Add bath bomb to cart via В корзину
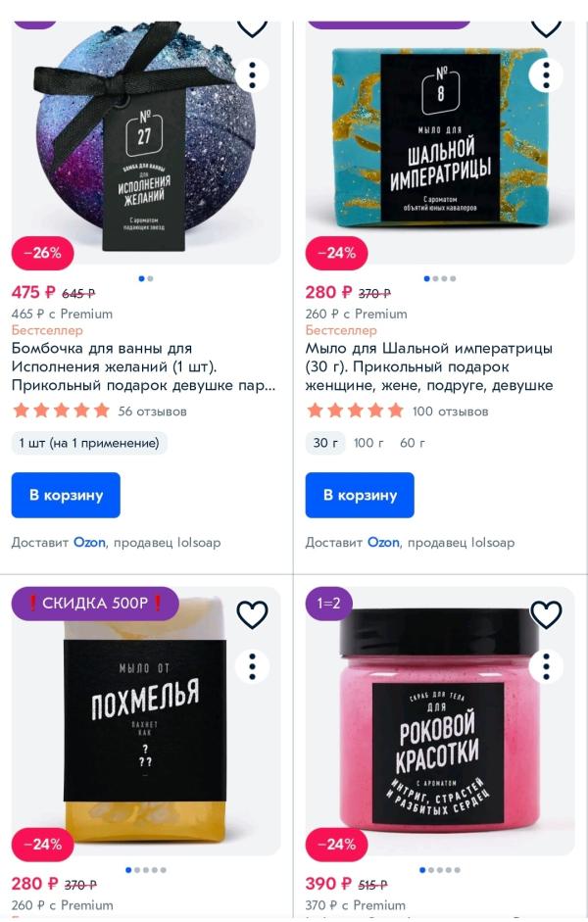The height and width of the screenshot is (922, 588). [66, 495]
